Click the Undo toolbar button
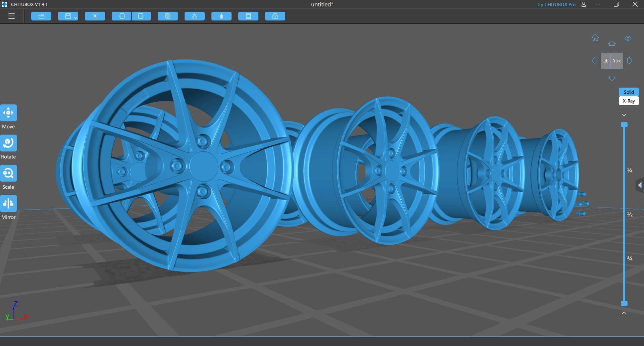This screenshot has width=644, height=346. 121,16
